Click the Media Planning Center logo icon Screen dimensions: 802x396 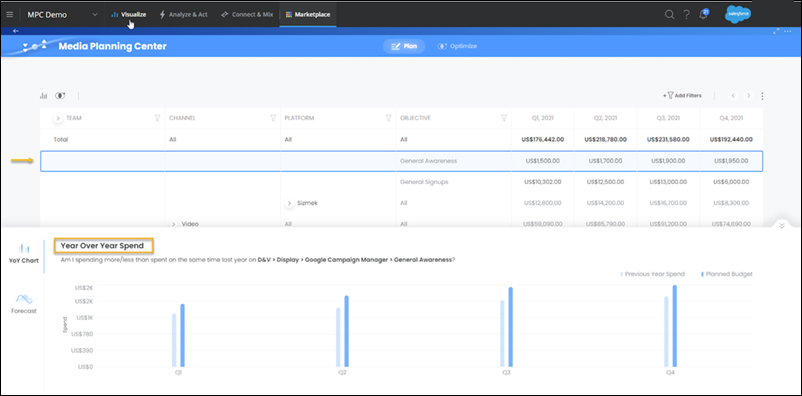pyautogui.click(x=35, y=46)
